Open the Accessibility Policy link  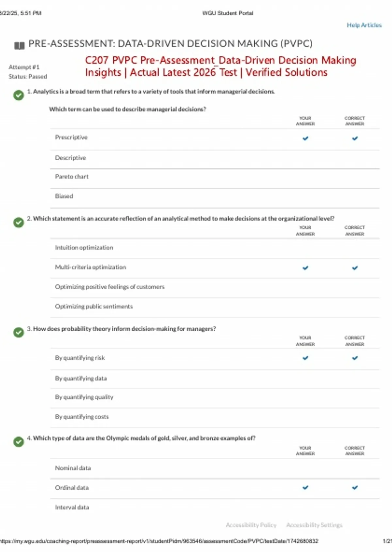click(x=251, y=525)
